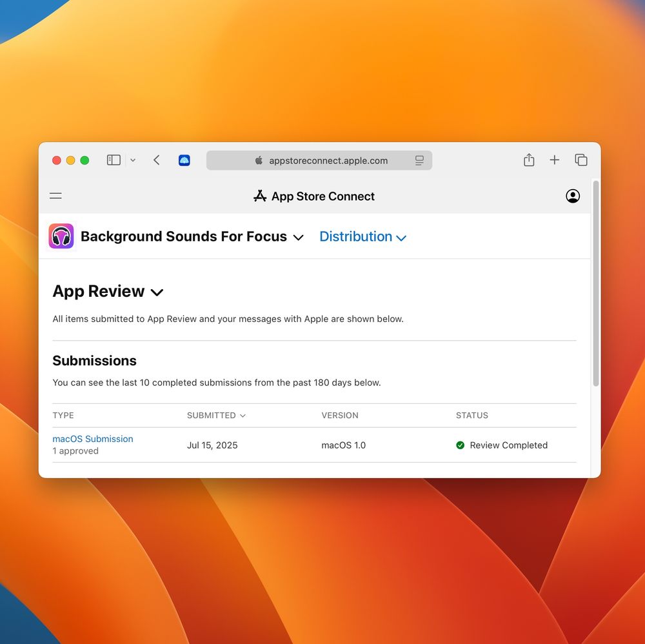645x644 pixels.
Task: Click the appstoreconnect.apple.com address bar
Action: pyautogui.click(x=319, y=160)
